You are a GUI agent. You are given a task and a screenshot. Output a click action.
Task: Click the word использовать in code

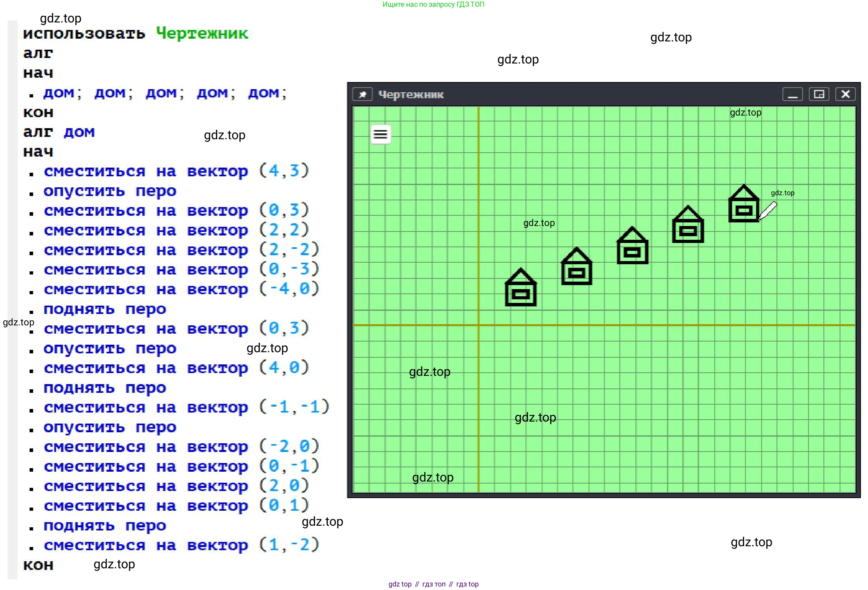click(84, 34)
